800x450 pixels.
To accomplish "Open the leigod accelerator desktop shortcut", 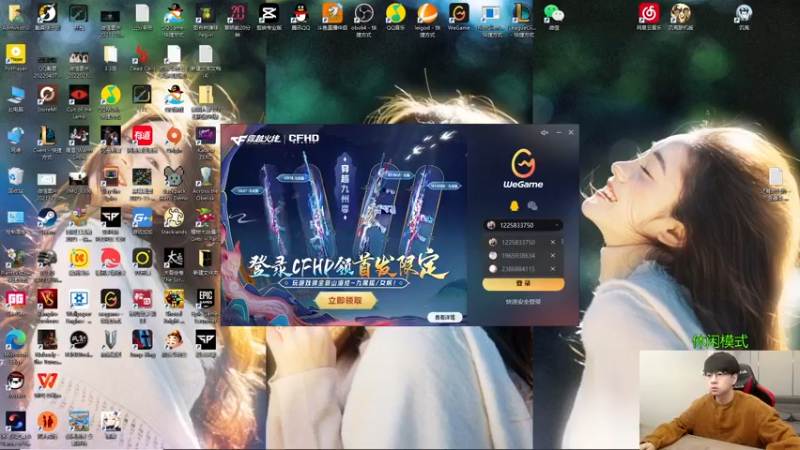I will click(427, 19).
